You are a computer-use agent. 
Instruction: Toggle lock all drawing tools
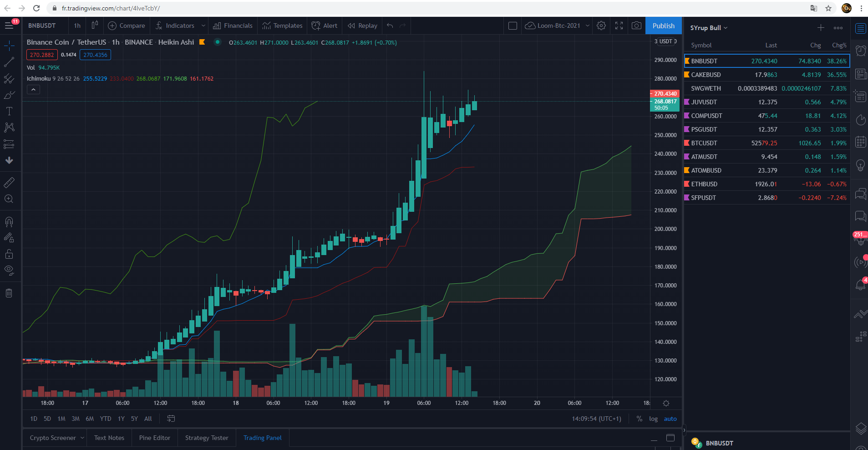9,254
